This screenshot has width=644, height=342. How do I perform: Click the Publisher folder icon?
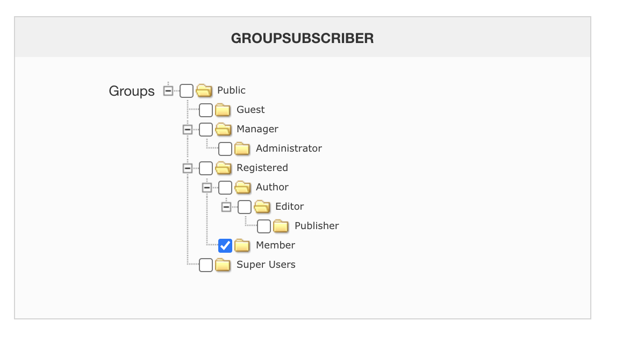click(x=281, y=226)
